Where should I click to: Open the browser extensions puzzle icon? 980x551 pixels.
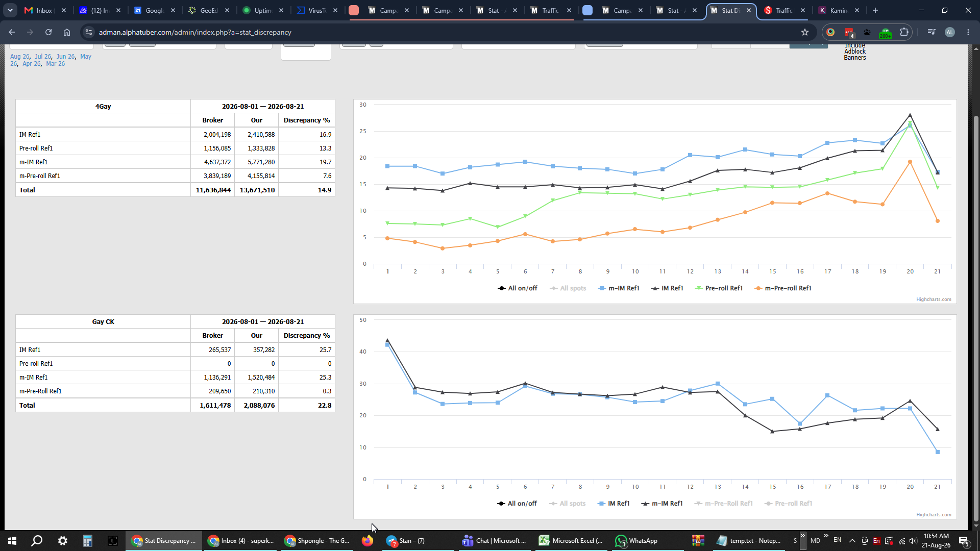tap(904, 32)
